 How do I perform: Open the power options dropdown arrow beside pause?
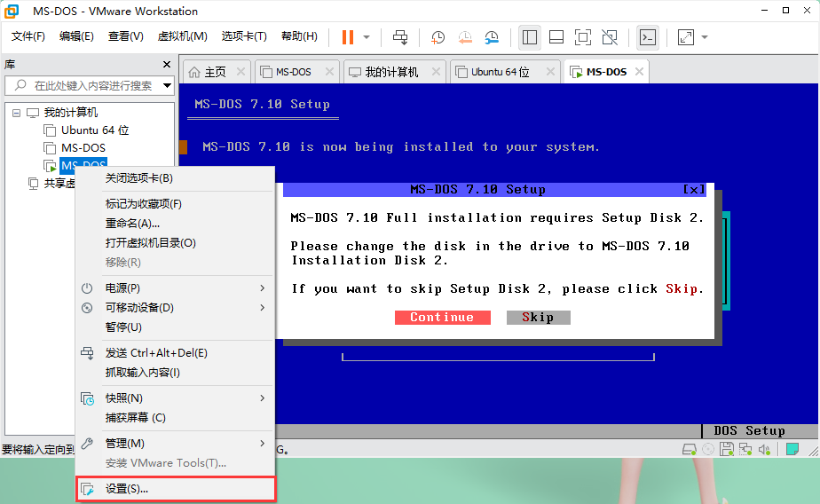367,37
